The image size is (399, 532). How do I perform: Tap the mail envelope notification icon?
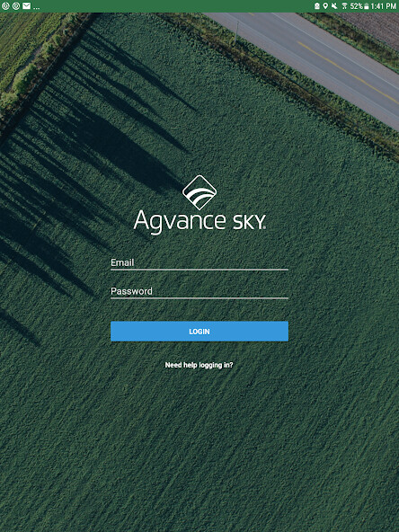pos(26,5)
